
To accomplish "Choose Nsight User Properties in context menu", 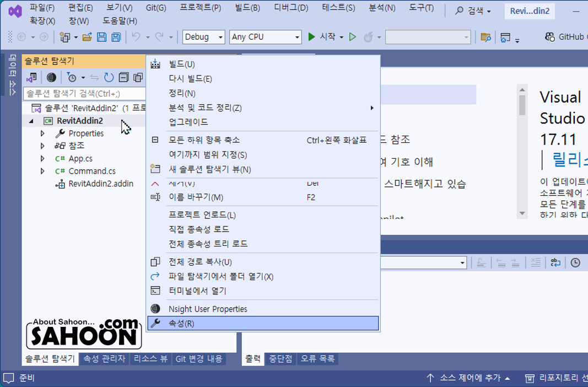I will tap(263, 309).
